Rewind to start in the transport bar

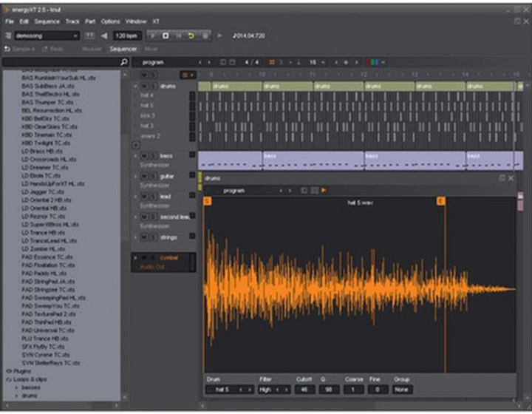(x=179, y=35)
